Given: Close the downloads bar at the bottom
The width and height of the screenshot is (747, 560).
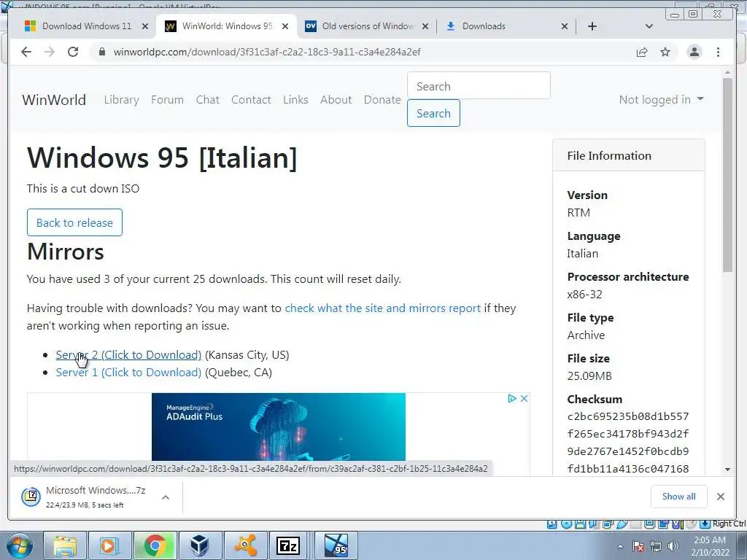Looking at the screenshot, I should click(721, 497).
